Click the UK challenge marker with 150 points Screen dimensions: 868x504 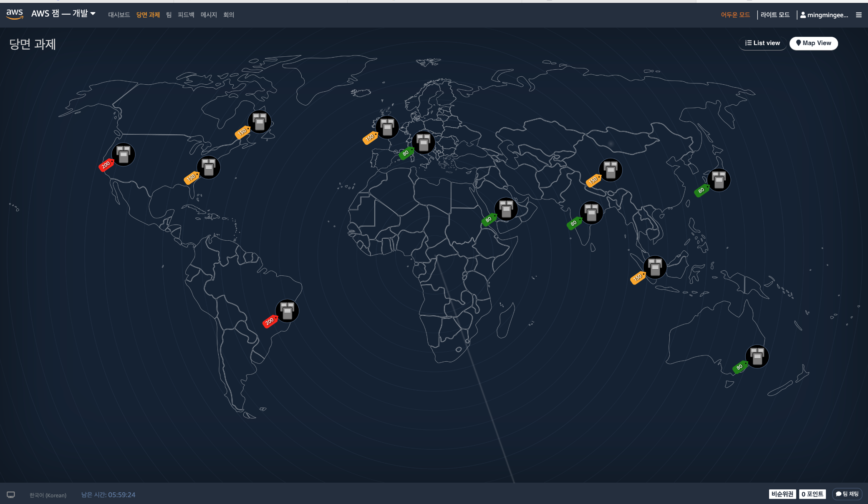click(x=387, y=127)
